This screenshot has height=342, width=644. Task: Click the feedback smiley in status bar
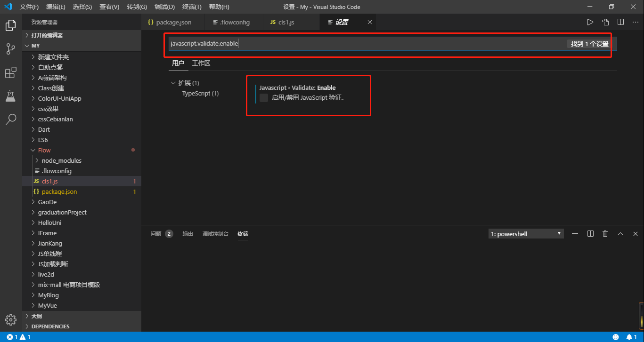[616, 337]
